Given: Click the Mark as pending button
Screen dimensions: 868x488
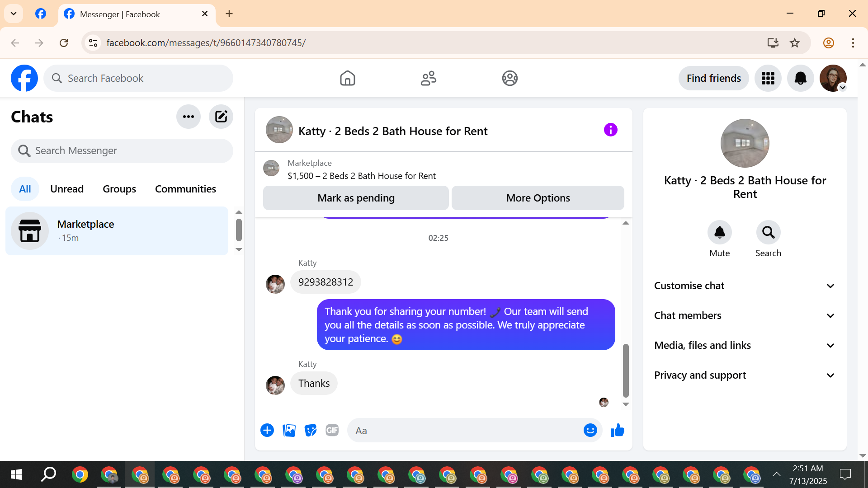Looking at the screenshot, I should pos(356,198).
